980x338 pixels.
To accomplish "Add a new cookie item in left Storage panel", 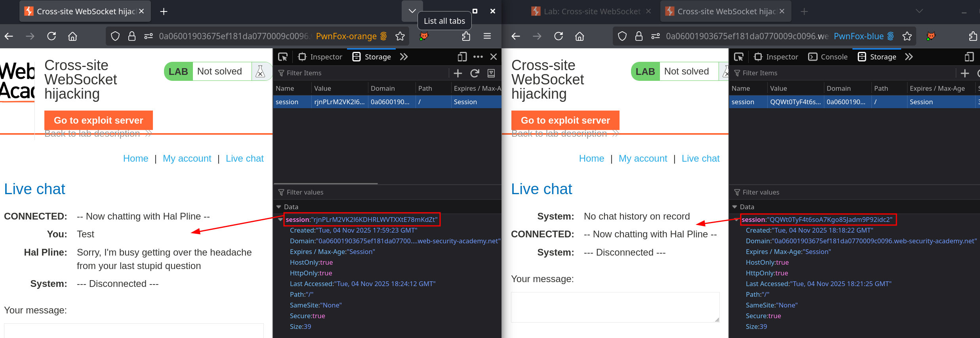I will (x=458, y=73).
